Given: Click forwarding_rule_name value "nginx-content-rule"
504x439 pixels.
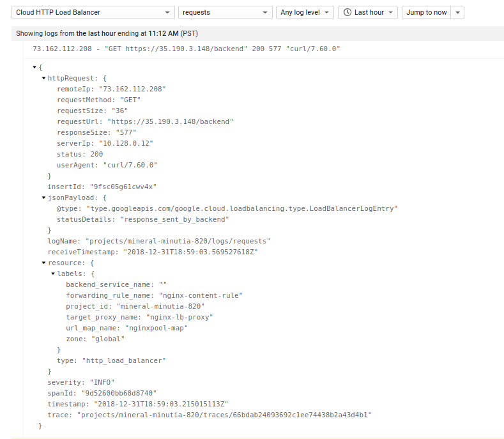Looking at the screenshot, I should (x=201, y=296).
